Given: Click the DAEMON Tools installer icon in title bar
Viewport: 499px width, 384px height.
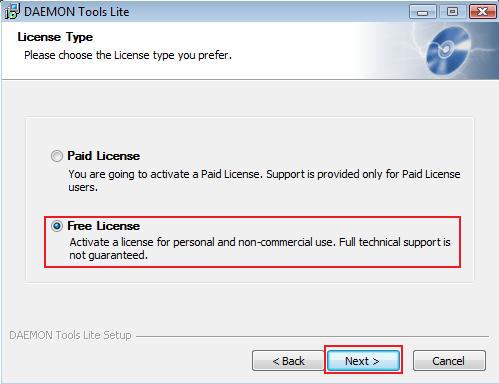Looking at the screenshot, I should (x=12, y=11).
